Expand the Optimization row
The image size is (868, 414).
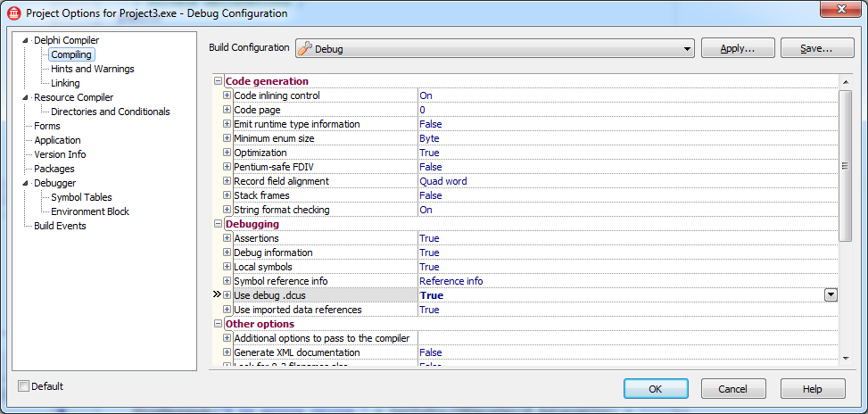pos(227,153)
